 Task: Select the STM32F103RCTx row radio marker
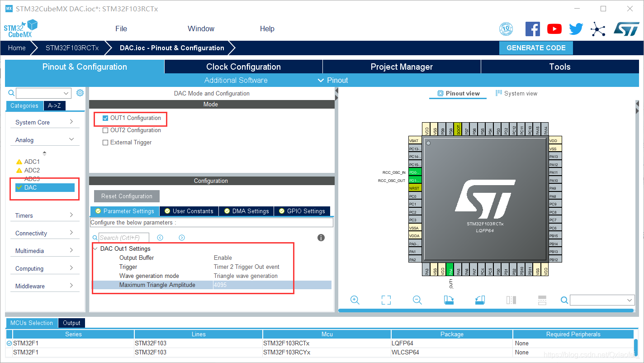pyautogui.click(x=9, y=344)
